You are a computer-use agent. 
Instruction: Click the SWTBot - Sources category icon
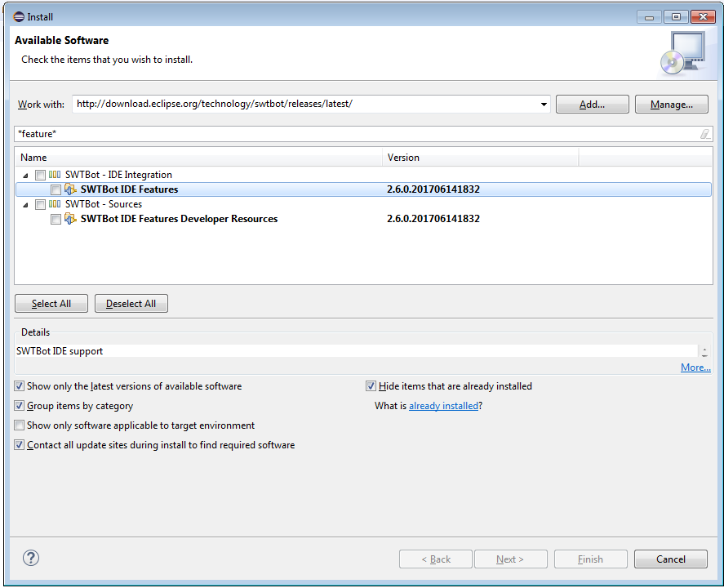[x=55, y=204]
